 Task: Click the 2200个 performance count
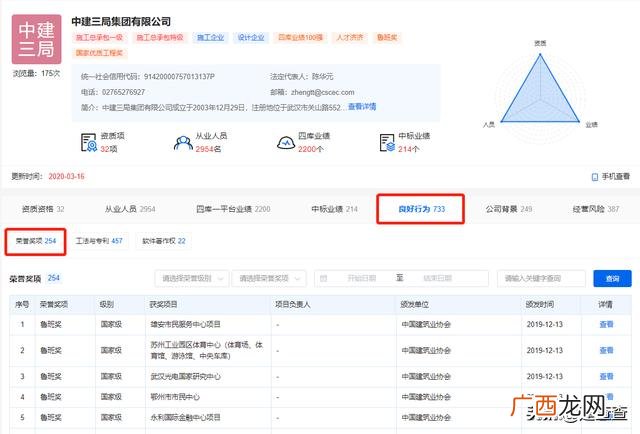tap(311, 149)
